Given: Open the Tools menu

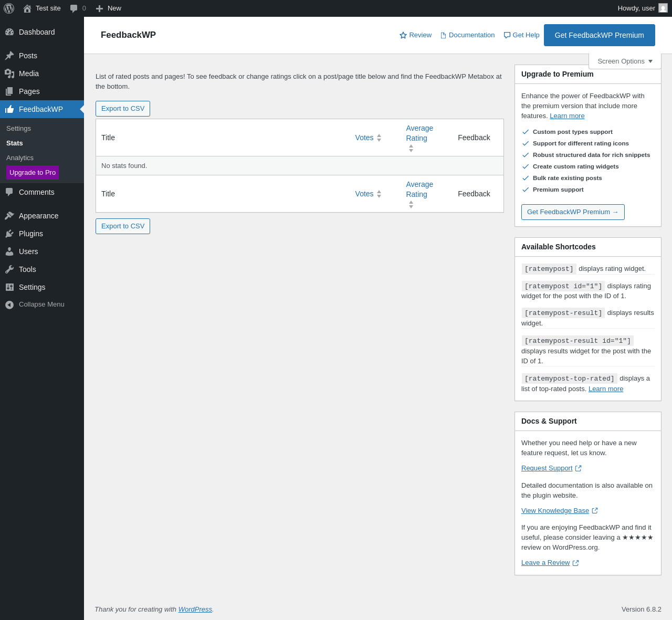Looking at the screenshot, I should [42, 269].
